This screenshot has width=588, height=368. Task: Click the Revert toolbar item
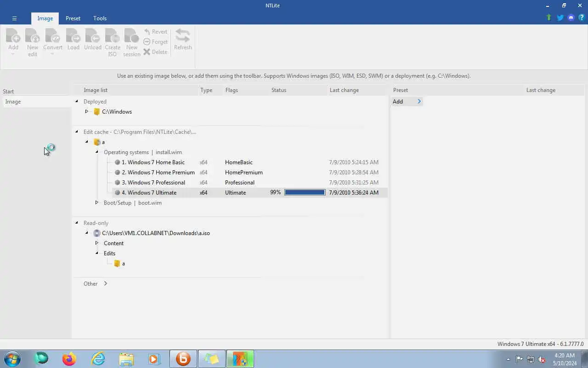(155, 32)
